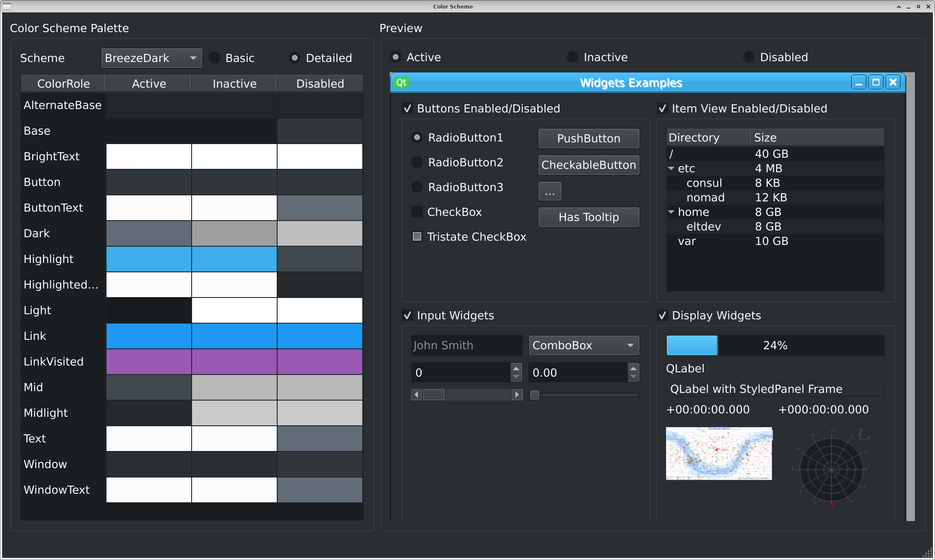Image resolution: width=935 pixels, height=560 pixels.
Task: Select the Active LinkVisited purple color swatch
Action: (148, 361)
